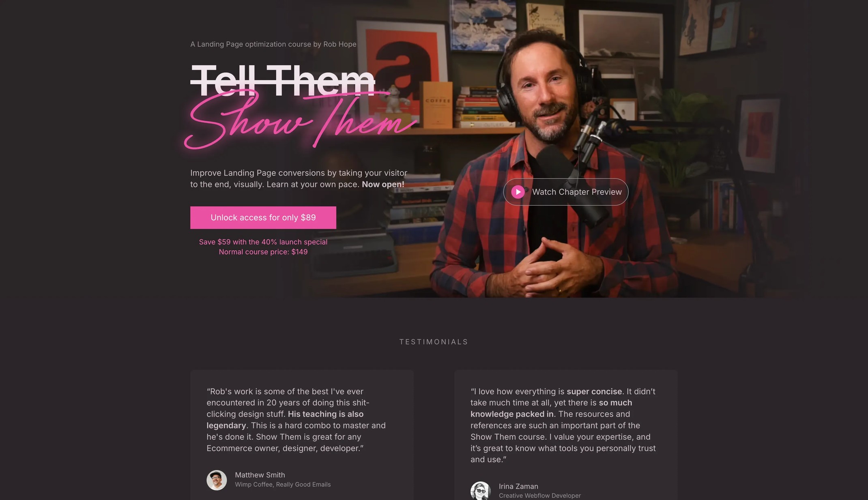Select the "Now open!" bold text

(383, 185)
